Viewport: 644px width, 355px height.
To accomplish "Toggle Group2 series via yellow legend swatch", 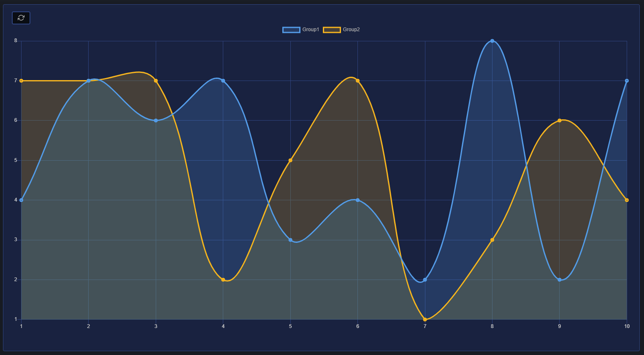I will [332, 30].
